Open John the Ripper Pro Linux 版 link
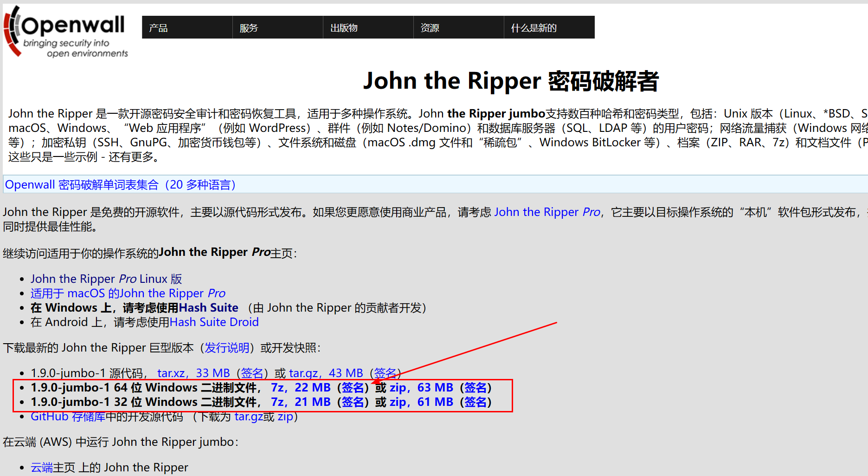The width and height of the screenshot is (868, 476). pos(106,279)
